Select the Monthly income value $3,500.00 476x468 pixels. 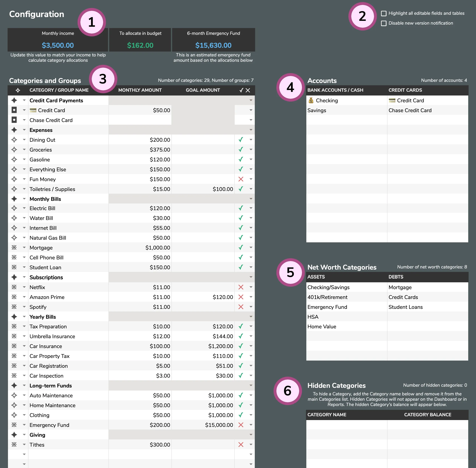[58, 45]
